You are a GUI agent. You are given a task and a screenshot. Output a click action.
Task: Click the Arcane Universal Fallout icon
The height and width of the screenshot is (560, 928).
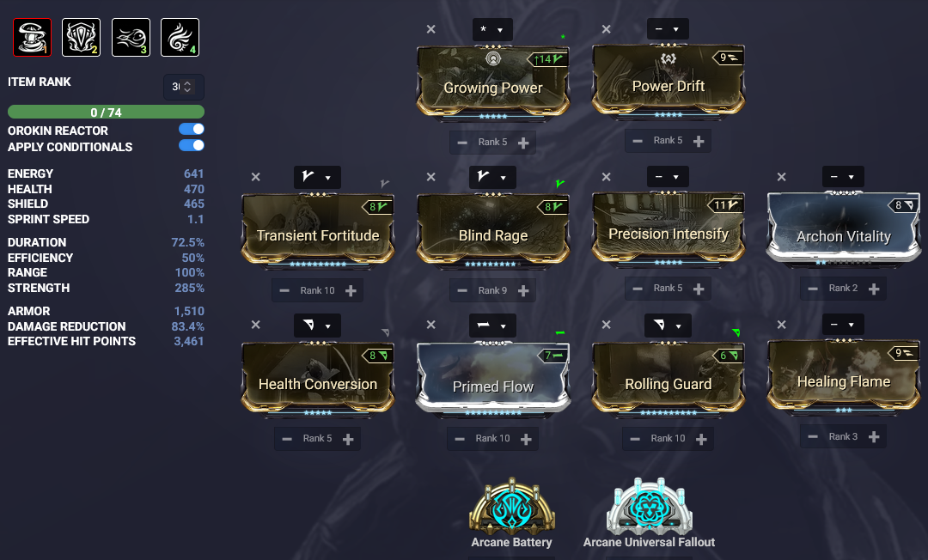[650, 506]
